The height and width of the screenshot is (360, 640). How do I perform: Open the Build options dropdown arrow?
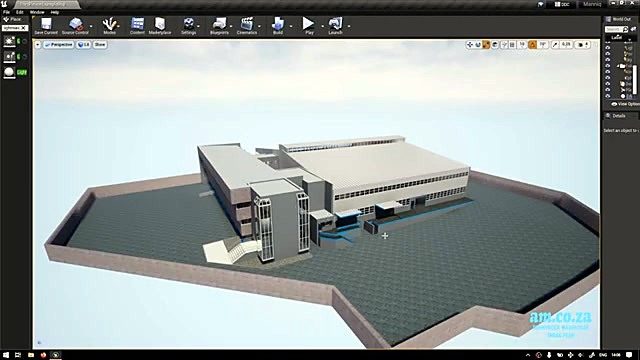pyautogui.click(x=291, y=26)
